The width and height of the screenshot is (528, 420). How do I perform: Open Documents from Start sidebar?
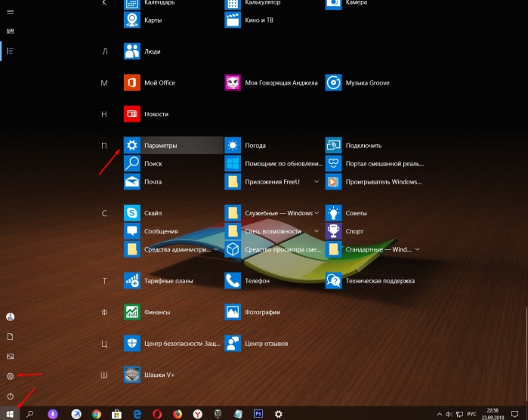point(10,337)
